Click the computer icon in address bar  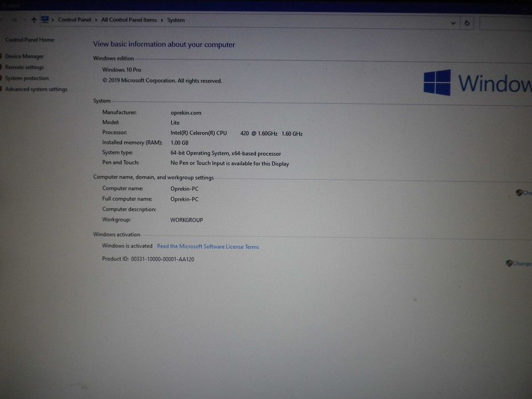pos(45,19)
